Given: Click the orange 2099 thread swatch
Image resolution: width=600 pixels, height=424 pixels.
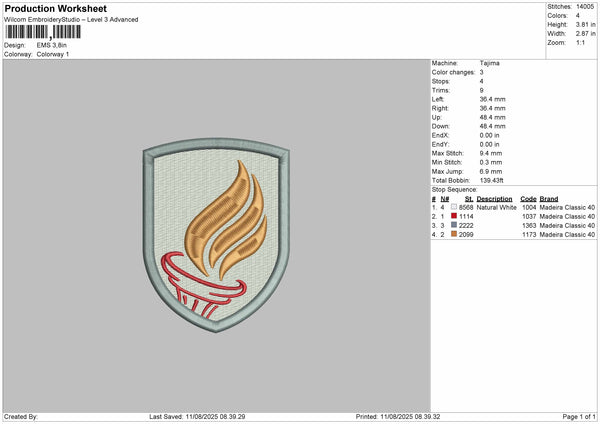Looking at the screenshot, I should point(454,234).
